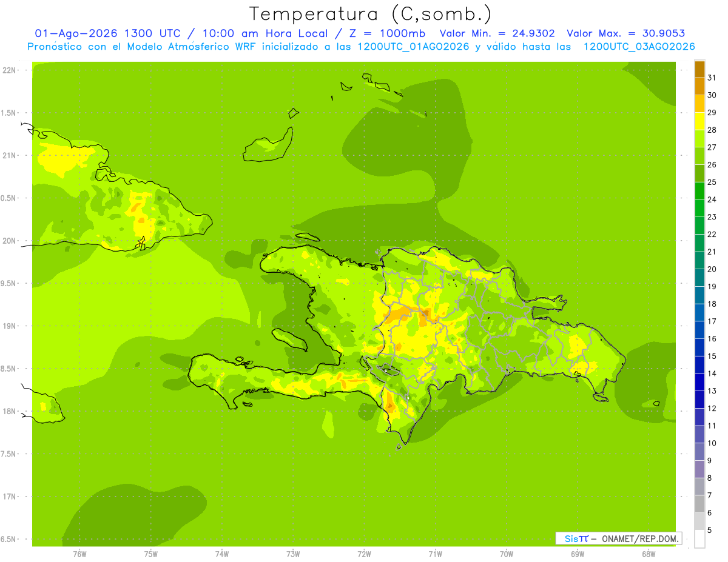Click the '75W' longitude label
This screenshot has width=728, height=562.
[x=151, y=554]
